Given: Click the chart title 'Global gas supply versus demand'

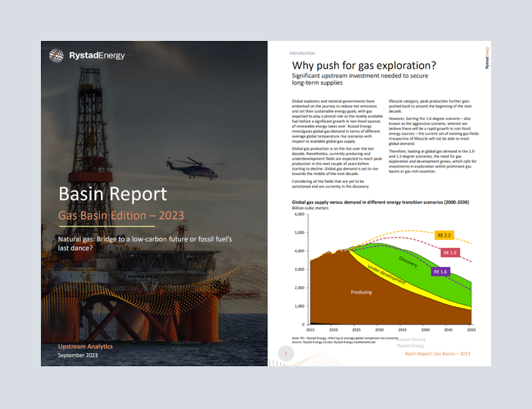Looking at the screenshot, I should coord(381,202).
